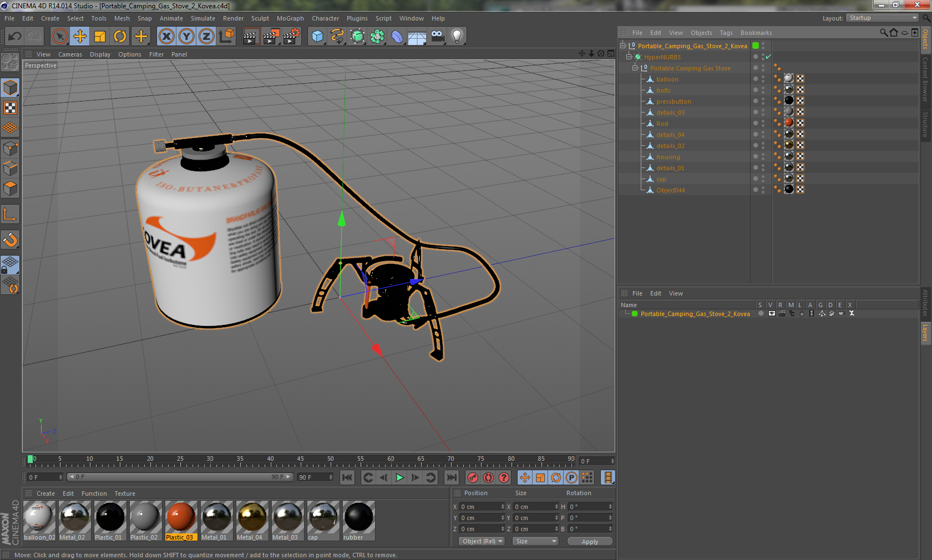This screenshot has width=932, height=560.
Task: Open the vertical Layers tab
Action: coord(925,333)
